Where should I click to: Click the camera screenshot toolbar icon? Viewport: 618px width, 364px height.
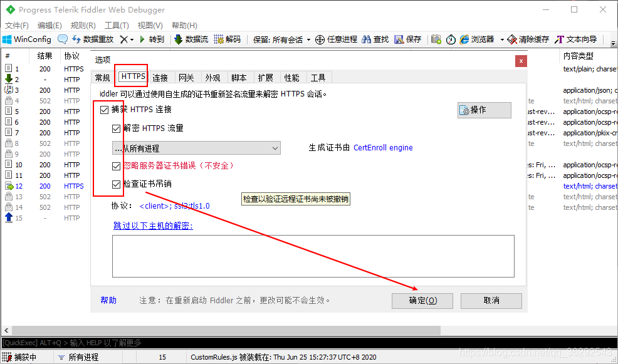click(x=436, y=39)
